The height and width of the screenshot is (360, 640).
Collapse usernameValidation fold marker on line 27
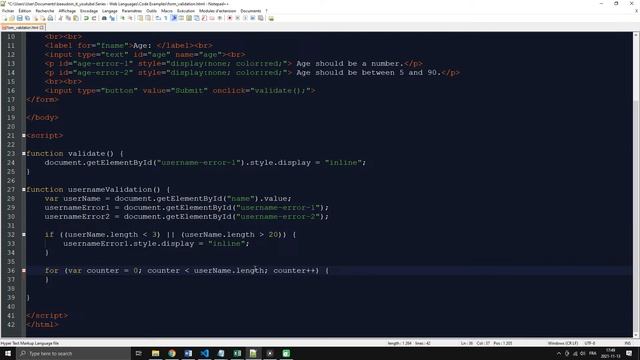24,189
